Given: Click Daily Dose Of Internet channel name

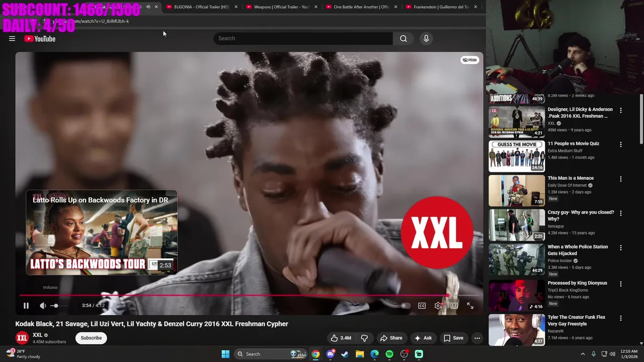Looking at the screenshot, I should click(x=567, y=185).
